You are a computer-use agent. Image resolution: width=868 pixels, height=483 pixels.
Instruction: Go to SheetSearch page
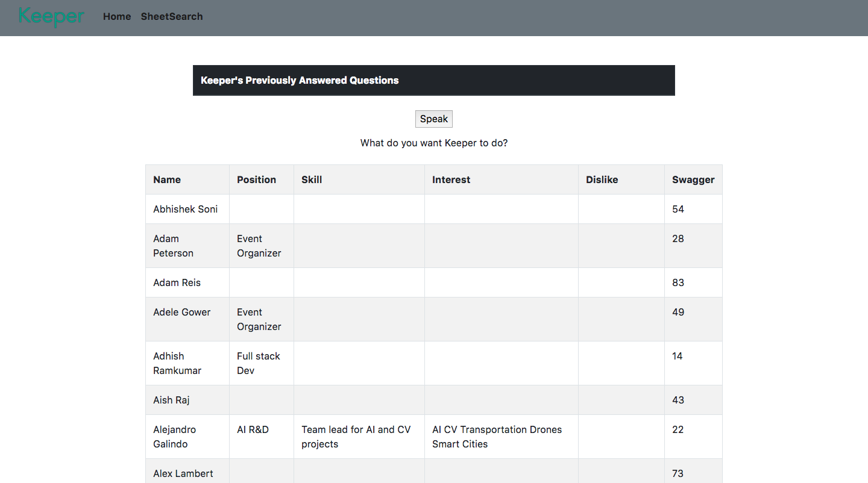tap(172, 17)
